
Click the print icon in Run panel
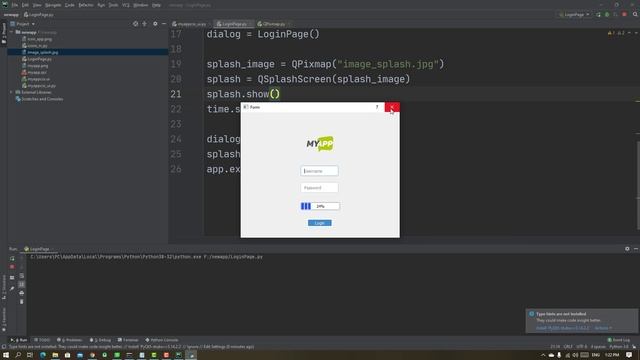click(22, 293)
